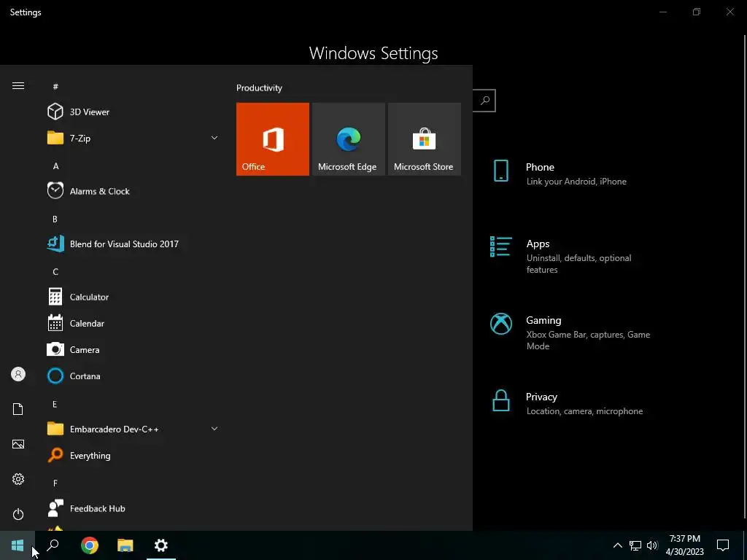Open File Explorer from taskbar
The height and width of the screenshot is (560, 747).
pyautogui.click(x=125, y=545)
